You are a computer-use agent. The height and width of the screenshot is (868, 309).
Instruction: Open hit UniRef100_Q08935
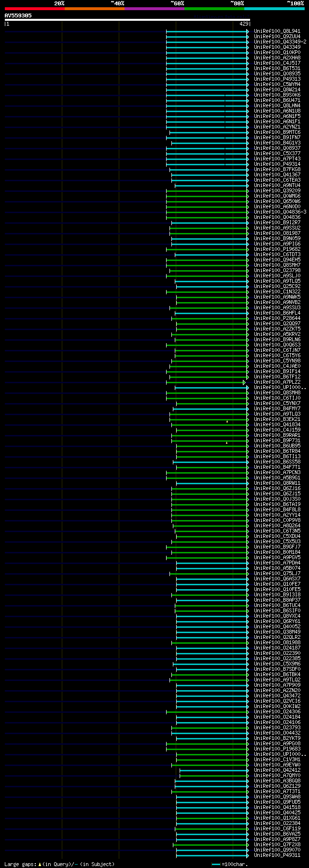coord(277,74)
